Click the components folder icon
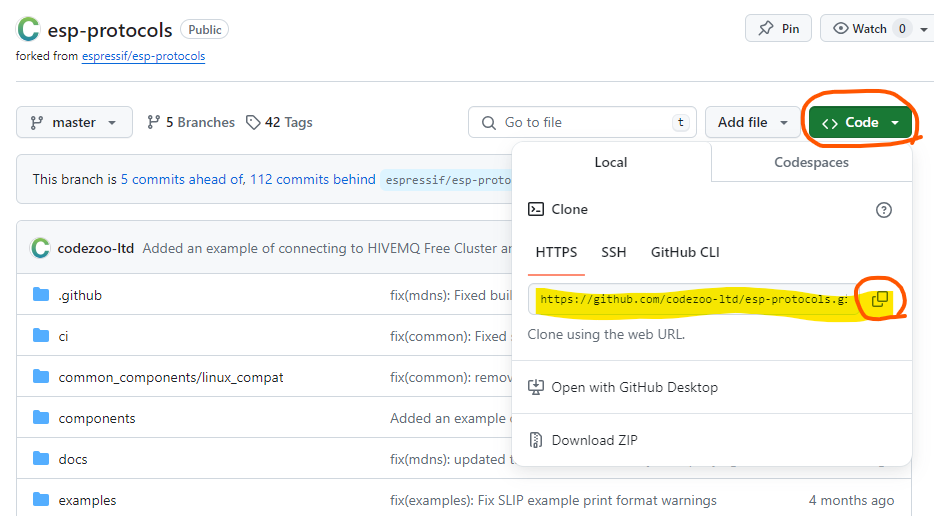The width and height of the screenshot is (934, 516). tap(41, 418)
